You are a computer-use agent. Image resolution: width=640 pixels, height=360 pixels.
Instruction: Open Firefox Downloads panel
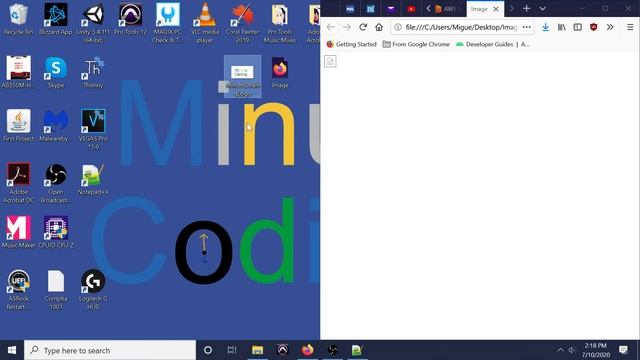click(x=545, y=27)
